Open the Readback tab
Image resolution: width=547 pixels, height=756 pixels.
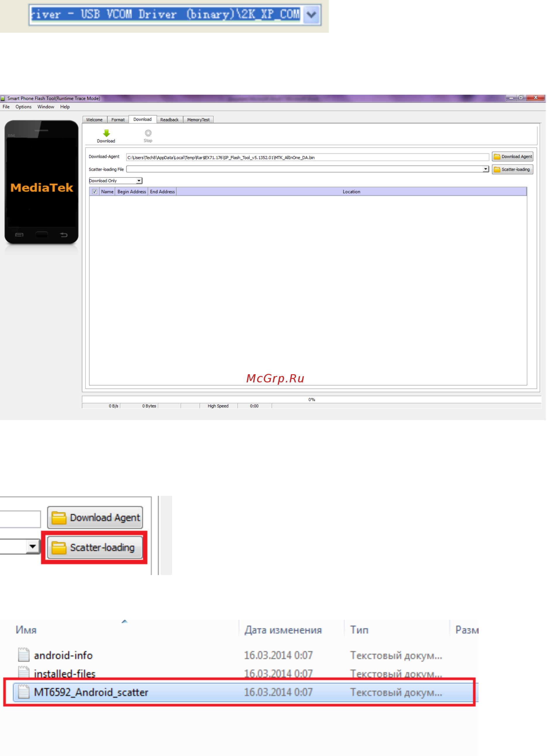(x=169, y=120)
